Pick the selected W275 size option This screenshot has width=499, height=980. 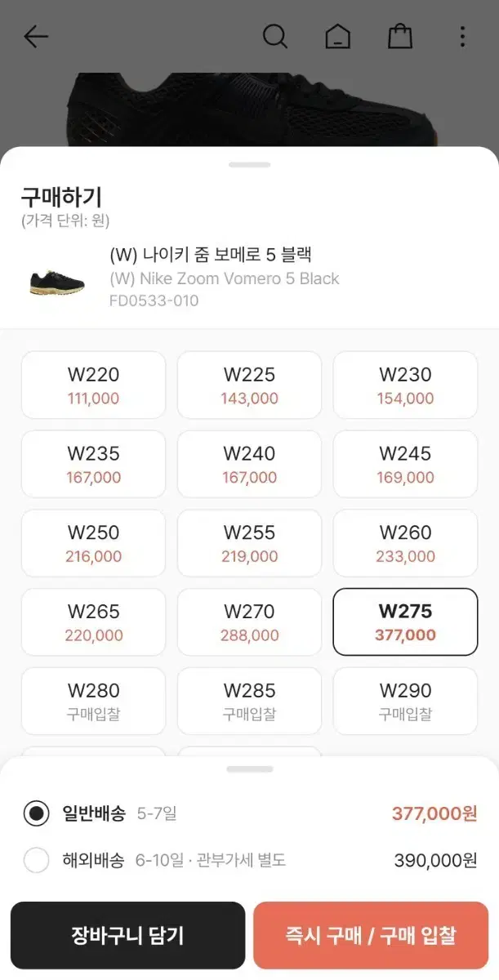pyautogui.click(x=405, y=621)
